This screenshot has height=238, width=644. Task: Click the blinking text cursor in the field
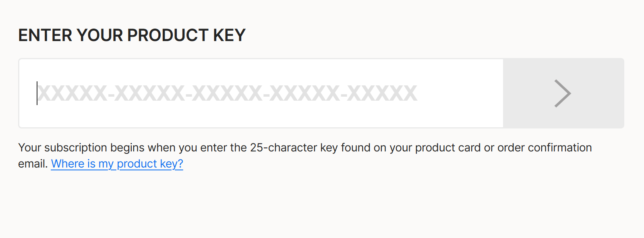pyautogui.click(x=37, y=93)
